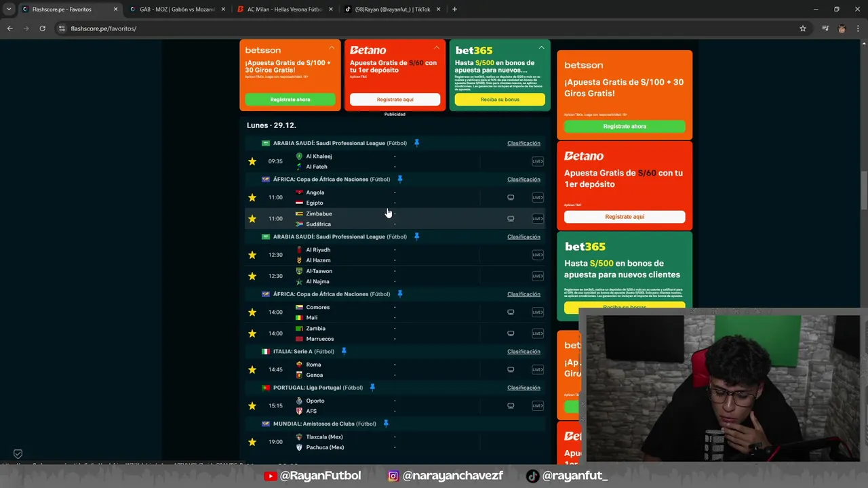Switch to GAB - MOZ Gabón tab

point(176,9)
